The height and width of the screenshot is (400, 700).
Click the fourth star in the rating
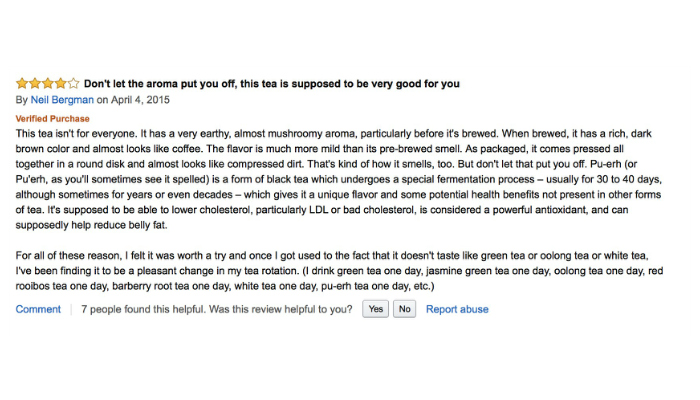click(x=60, y=83)
